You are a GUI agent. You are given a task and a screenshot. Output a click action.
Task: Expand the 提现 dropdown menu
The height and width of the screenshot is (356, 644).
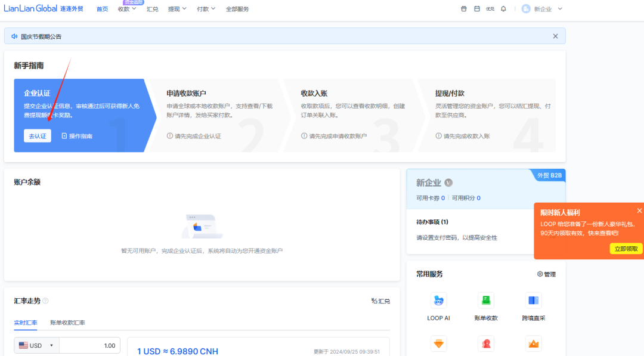pos(177,9)
